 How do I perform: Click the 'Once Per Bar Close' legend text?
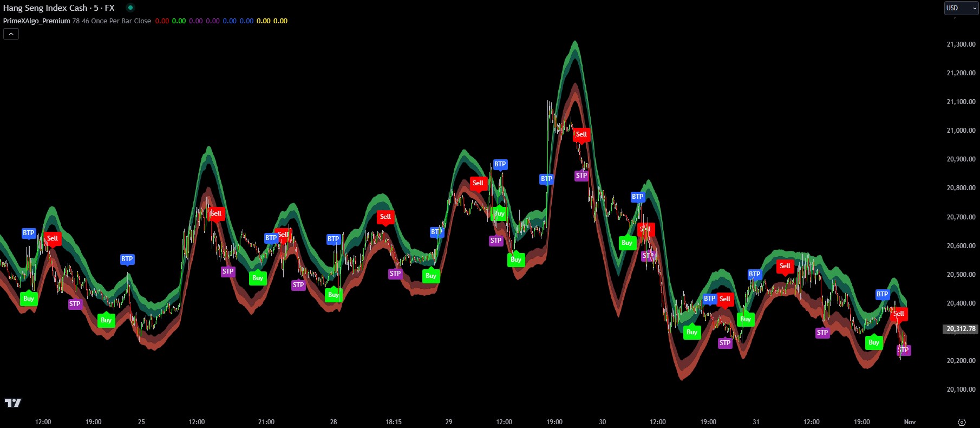point(121,21)
